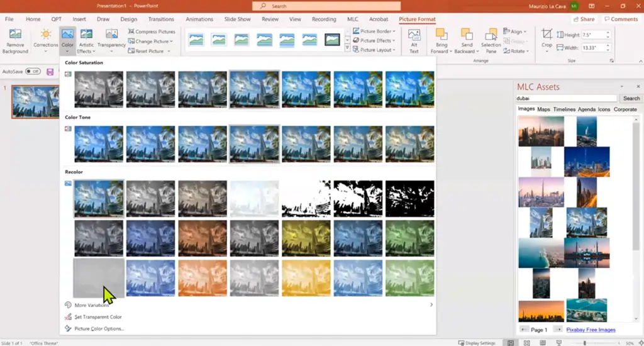The height and width of the screenshot is (346, 644).
Task: Open Picture Color Options
Action: pos(94,329)
